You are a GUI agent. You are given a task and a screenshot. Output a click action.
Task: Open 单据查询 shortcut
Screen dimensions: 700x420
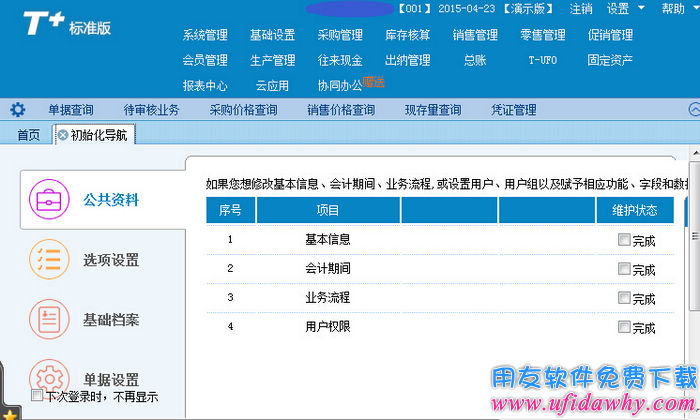pos(71,110)
